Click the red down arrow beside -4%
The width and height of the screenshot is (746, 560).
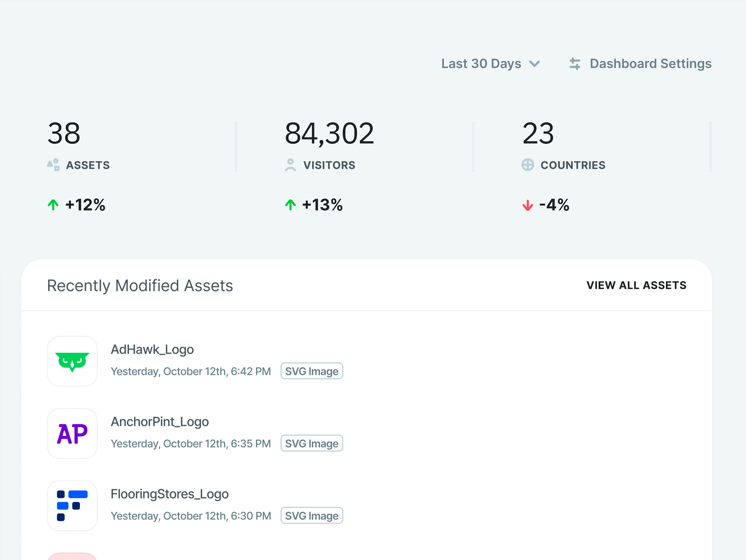click(x=528, y=205)
